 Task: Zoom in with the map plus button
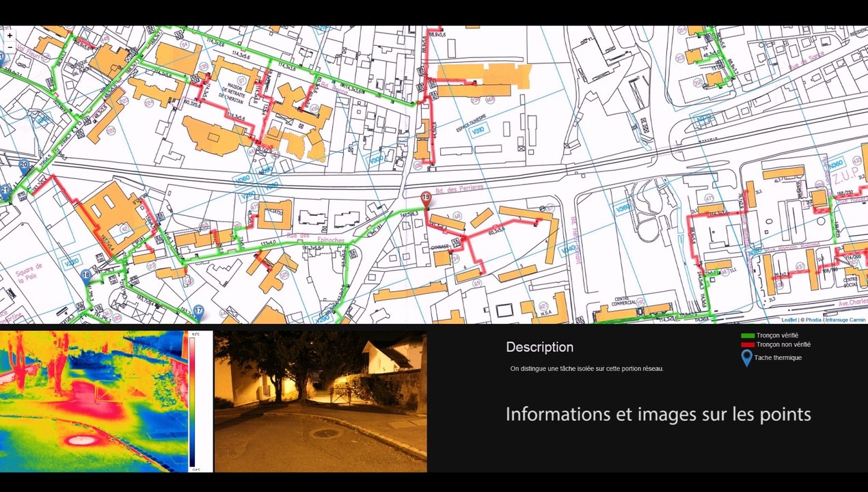click(x=9, y=36)
